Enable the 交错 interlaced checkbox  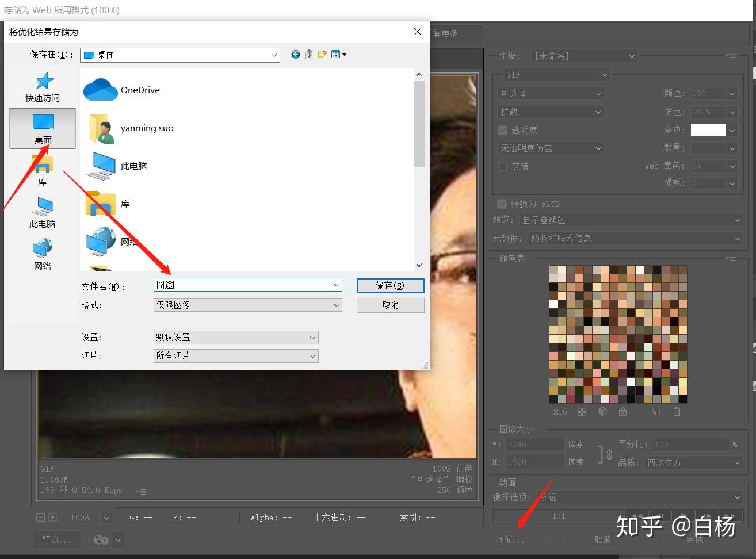point(503,166)
